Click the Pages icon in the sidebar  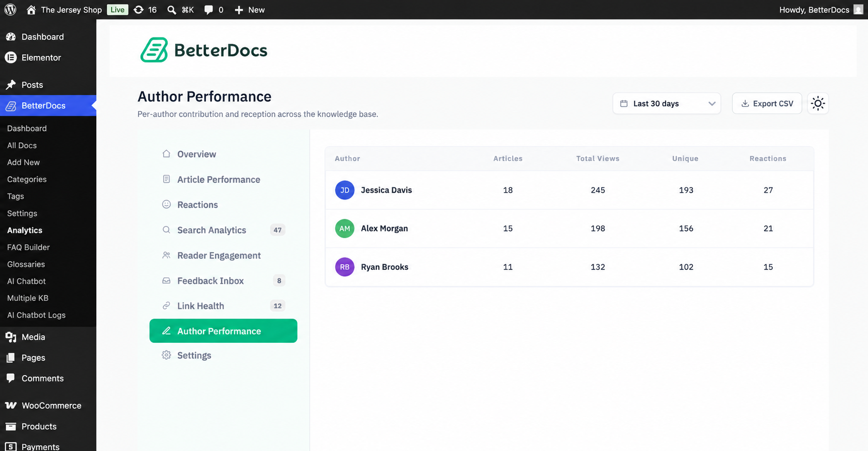[10, 358]
